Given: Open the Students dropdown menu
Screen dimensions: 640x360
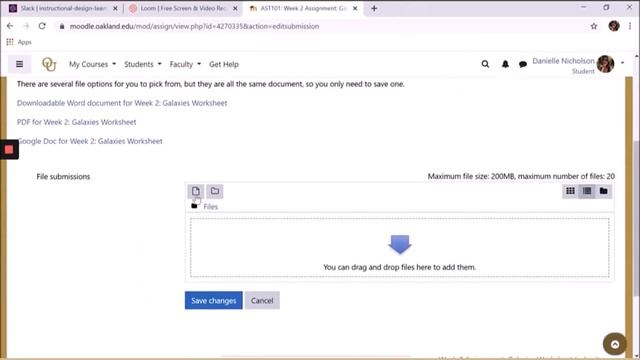Looking at the screenshot, I should coord(142,64).
